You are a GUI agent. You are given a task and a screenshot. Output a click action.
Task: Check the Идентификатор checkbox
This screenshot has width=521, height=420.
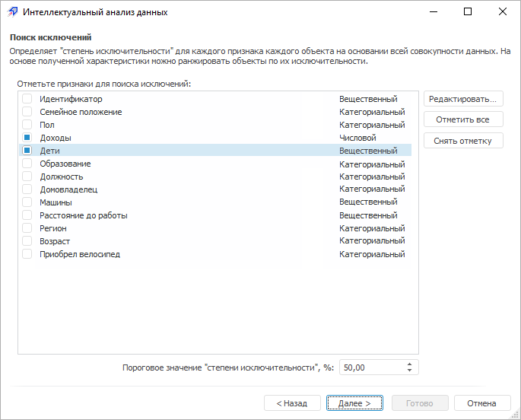pyautogui.click(x=27, y=99)
